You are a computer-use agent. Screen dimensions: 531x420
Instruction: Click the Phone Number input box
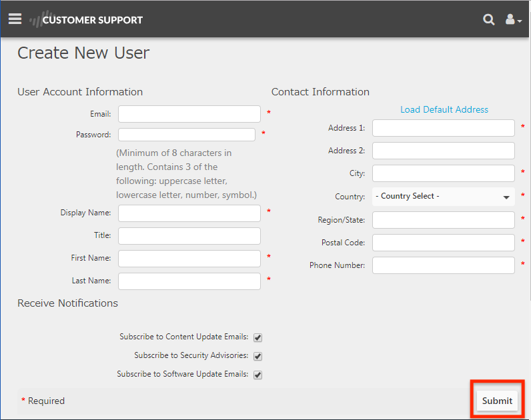tap(444, 265)
